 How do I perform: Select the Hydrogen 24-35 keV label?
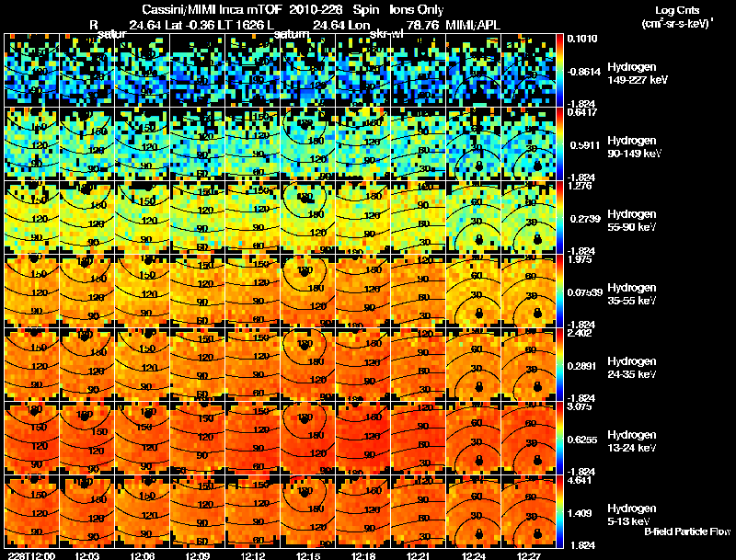632,368
